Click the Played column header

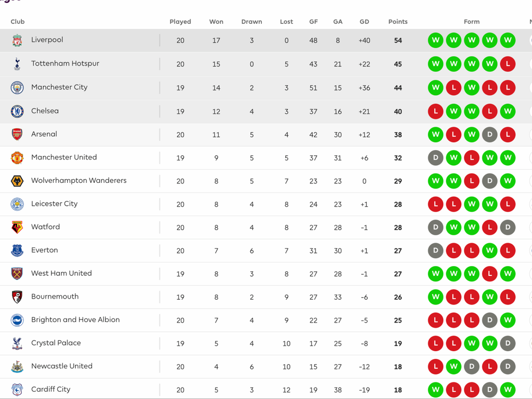(x=180, y=22)
